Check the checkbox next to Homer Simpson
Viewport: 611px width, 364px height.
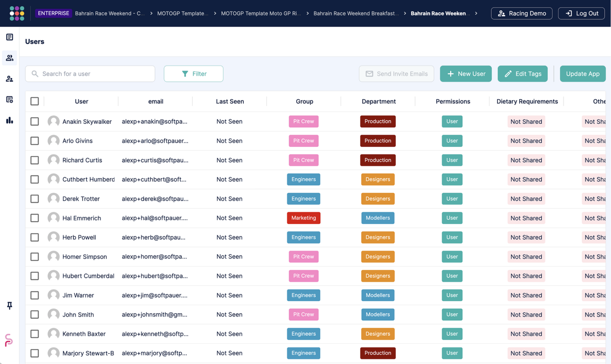point(35,257)
